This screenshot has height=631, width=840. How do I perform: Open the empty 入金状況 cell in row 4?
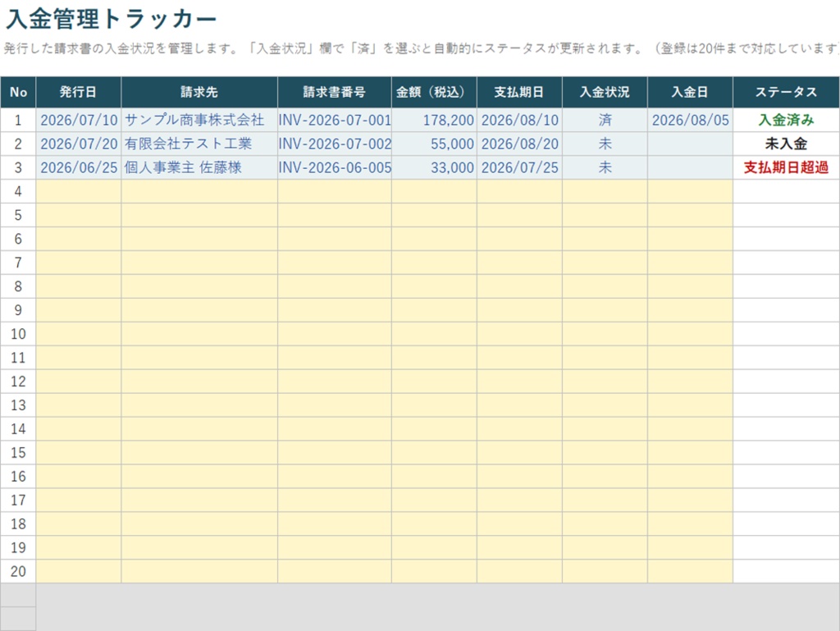(x=605, y=191)
